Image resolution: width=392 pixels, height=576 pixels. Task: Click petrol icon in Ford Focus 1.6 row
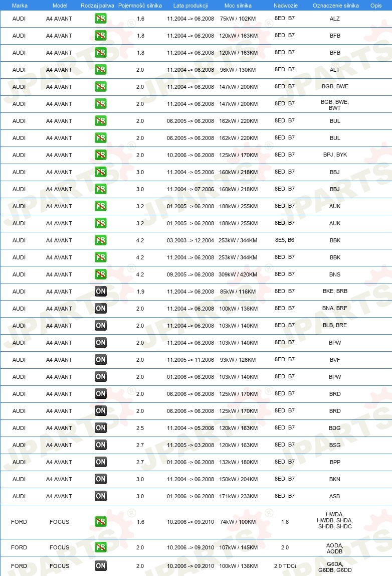pos(101,522)
